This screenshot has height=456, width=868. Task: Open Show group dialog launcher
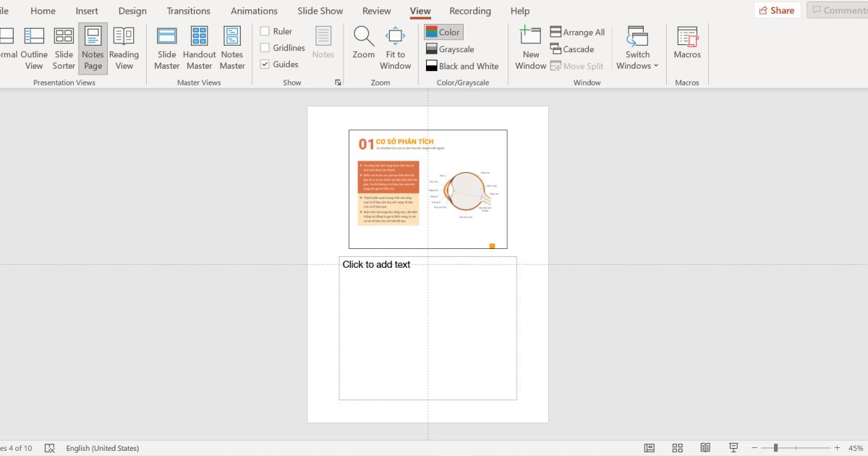coord(338,83)
